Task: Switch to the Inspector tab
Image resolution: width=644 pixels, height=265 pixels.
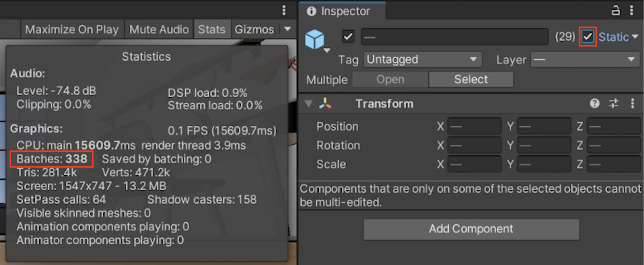Action: (x=342, y=11)
